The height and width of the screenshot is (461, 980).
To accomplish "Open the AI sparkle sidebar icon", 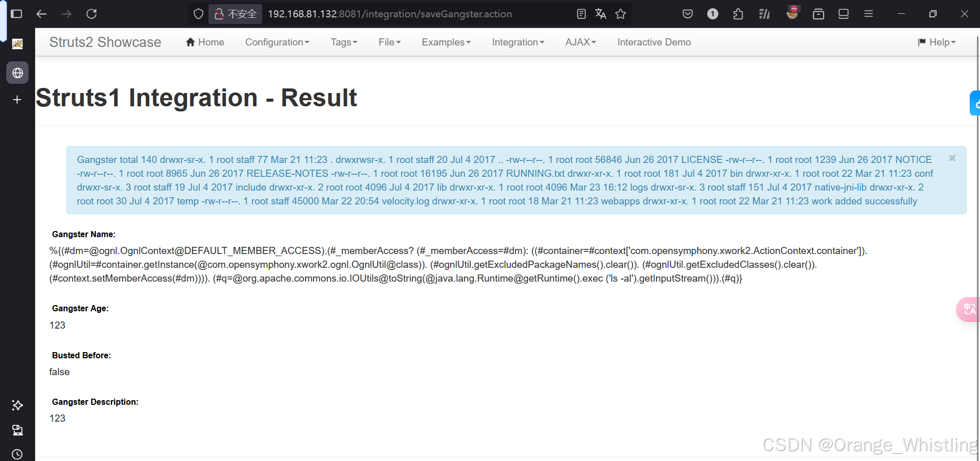I will [x=17, y=405].
